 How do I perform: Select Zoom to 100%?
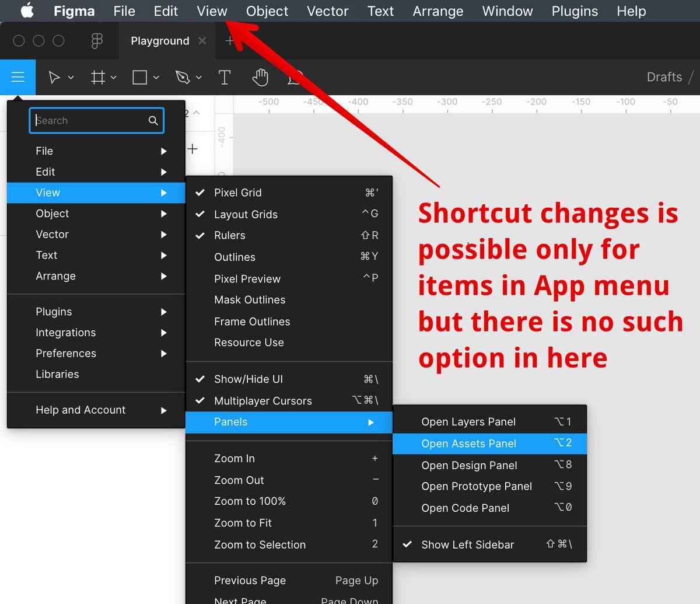tap(289, 501)
